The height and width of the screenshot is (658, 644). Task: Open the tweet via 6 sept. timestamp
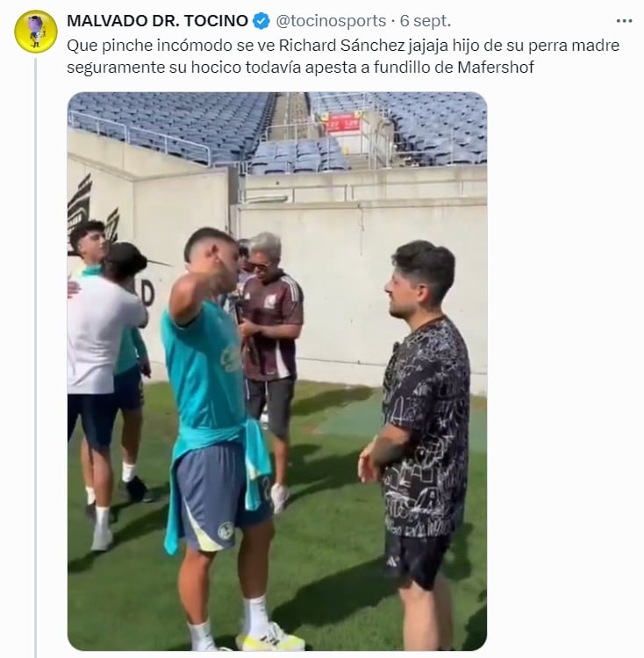pos(425,21)
